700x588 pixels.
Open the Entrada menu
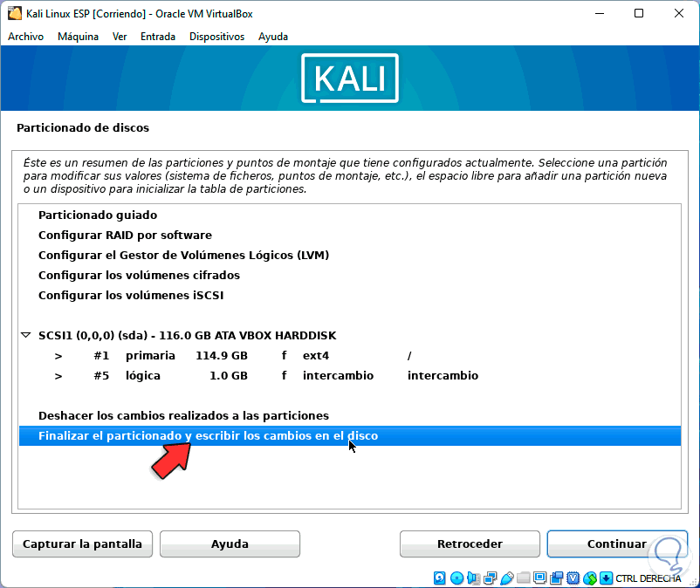pos(158,37)
